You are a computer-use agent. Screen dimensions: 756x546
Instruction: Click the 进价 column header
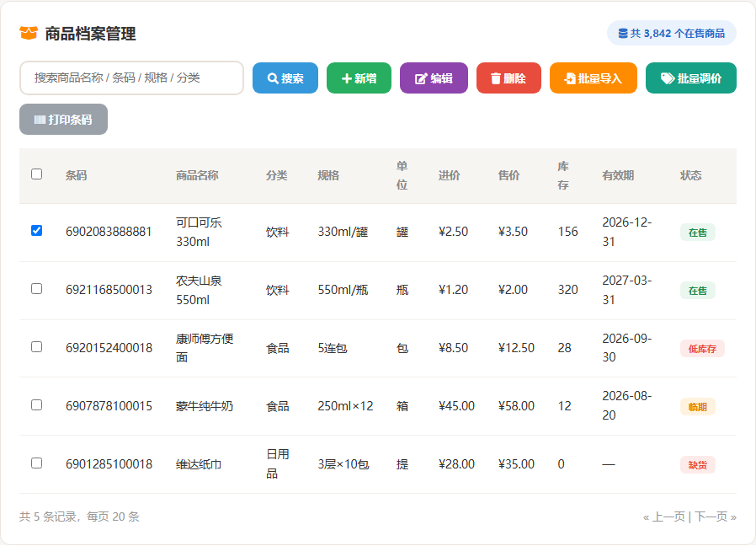450,175
